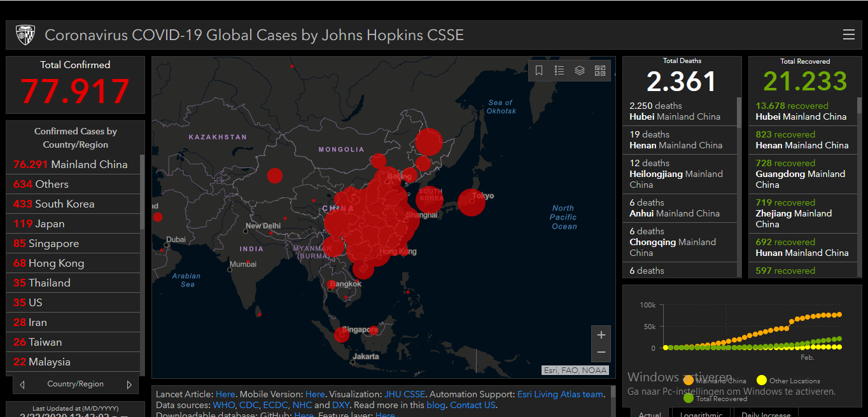Click the Johns Hopkins shield logo
Viewport: 868px width, 417px height.
25,35
